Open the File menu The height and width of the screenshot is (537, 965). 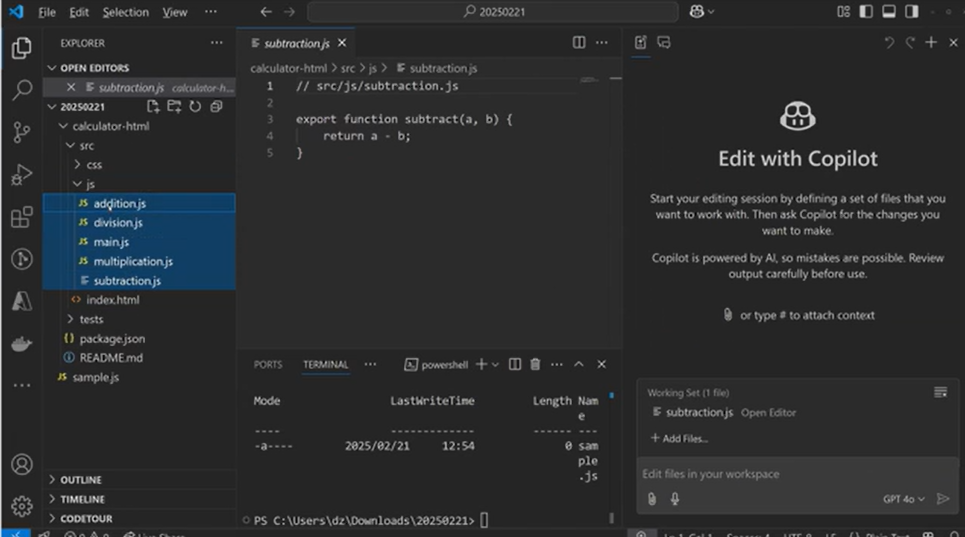pos(47,12)
